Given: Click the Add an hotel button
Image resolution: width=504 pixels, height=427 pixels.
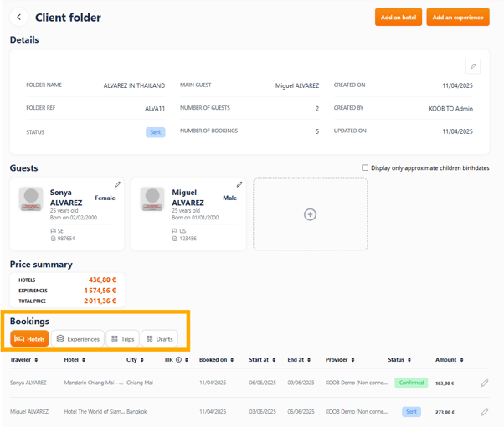Looking at the screenshot, I should pyautogui.click(x=399, y=18).
